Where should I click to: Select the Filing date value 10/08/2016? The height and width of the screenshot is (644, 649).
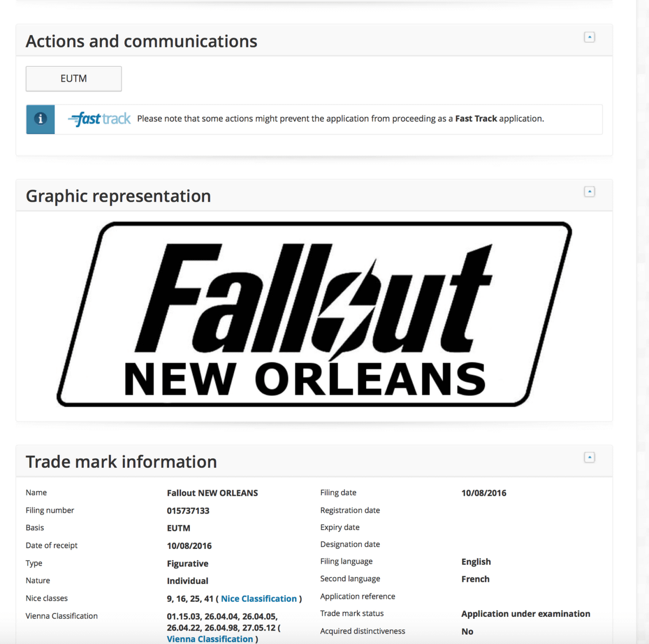click(x=484, y=493)
